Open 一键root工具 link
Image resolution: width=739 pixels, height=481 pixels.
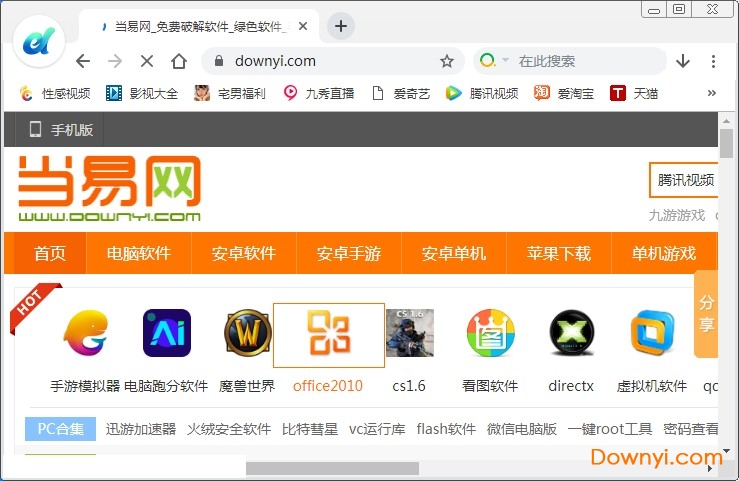(x=610, y=429)
